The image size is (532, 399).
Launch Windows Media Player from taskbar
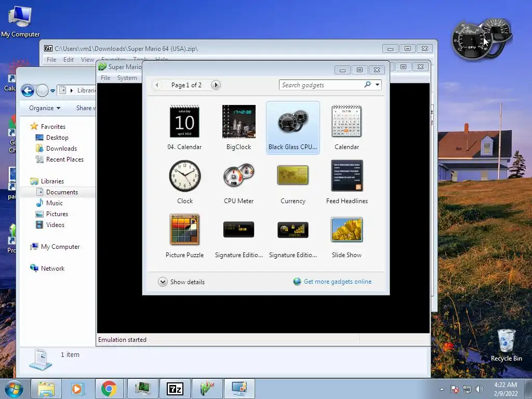tap(77, 389)
